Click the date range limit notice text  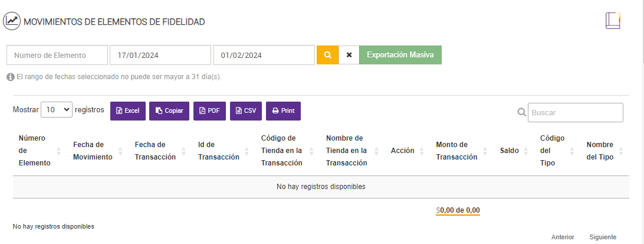pos(119,77)
